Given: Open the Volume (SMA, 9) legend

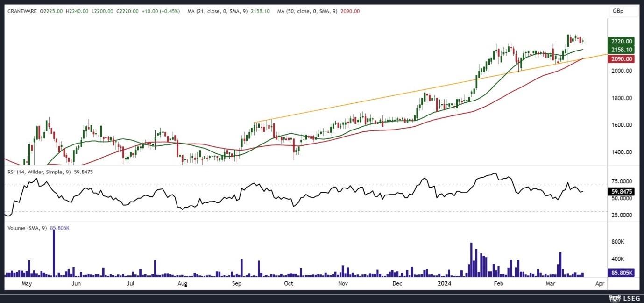Looking at the screenshot, I should pyautogui.click(x=28, y=228).
